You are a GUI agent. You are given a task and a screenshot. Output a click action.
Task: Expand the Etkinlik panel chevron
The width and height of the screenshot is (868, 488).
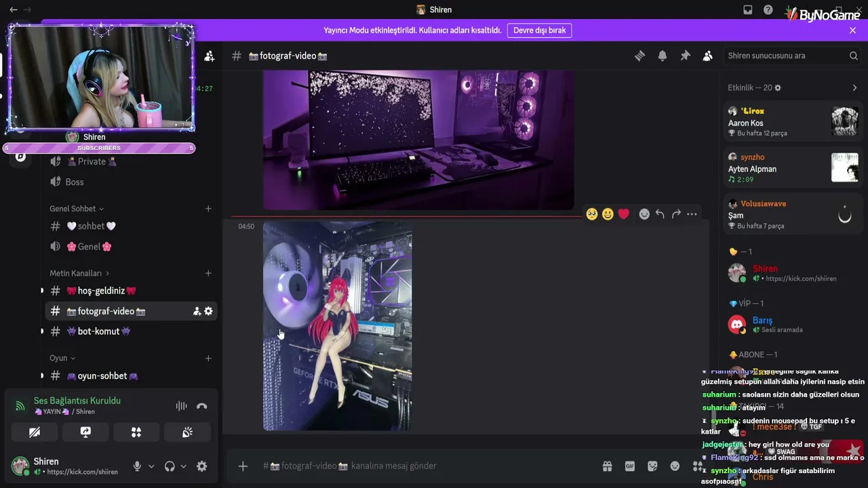(854, 88)
